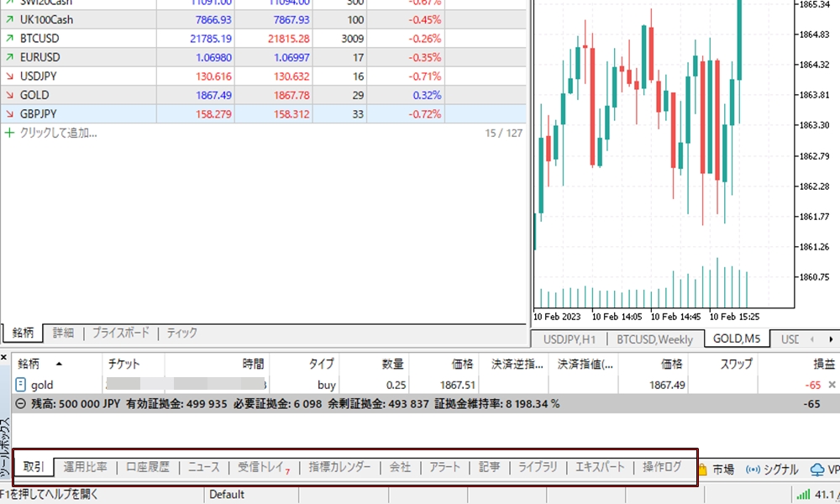Click the Default profile in status bar
Screen dimensions: 840x504
click(227, 495)
